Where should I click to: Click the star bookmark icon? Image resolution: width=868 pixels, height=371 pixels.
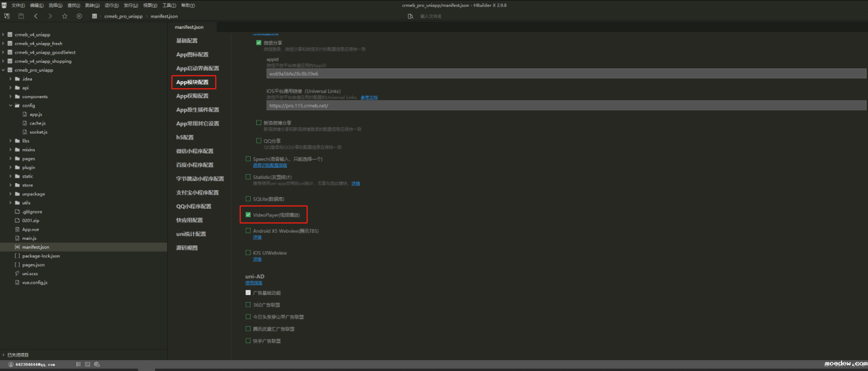coord(65,16)
